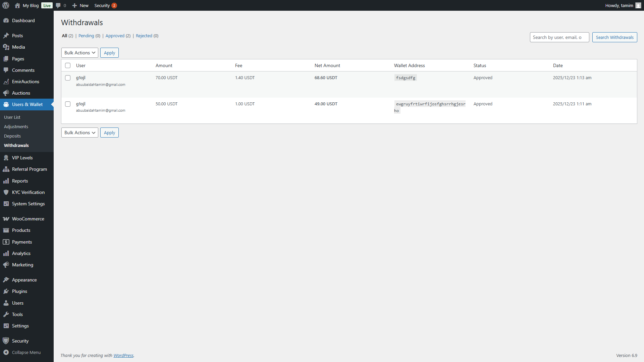Click the Analytics bars icon
644x362 pixels.
[6, 253]
